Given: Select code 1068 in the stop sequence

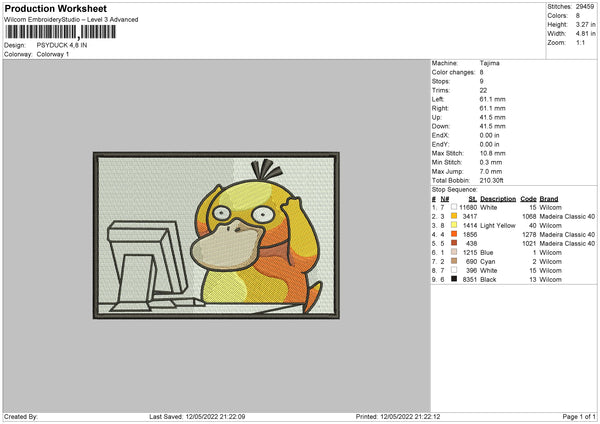Looking at the screenshot, I should coord(529,217).
